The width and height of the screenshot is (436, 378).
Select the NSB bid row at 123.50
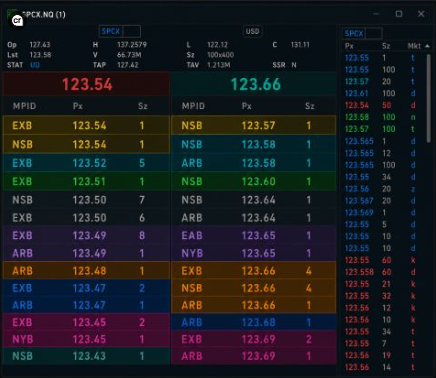coord(86,200)
